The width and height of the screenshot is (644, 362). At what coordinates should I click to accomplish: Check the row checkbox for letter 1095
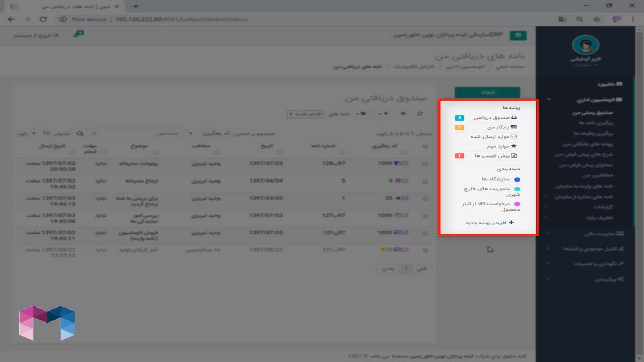click(425, 233)
